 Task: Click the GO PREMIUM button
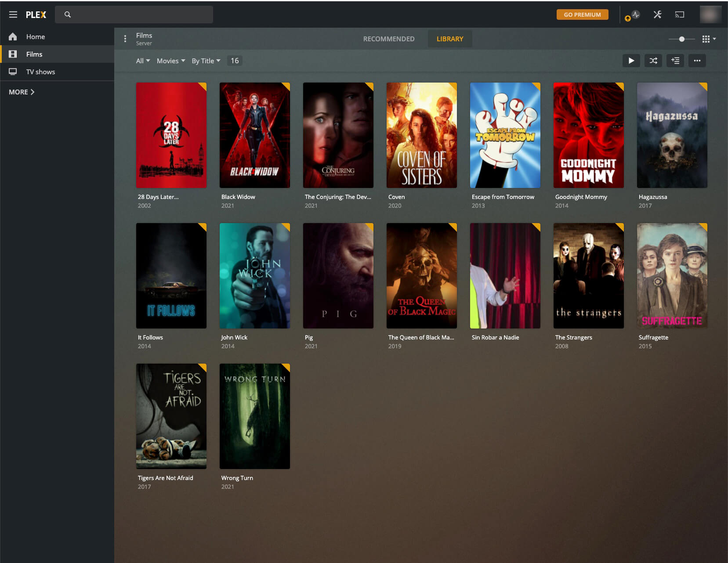coord(582,14)
